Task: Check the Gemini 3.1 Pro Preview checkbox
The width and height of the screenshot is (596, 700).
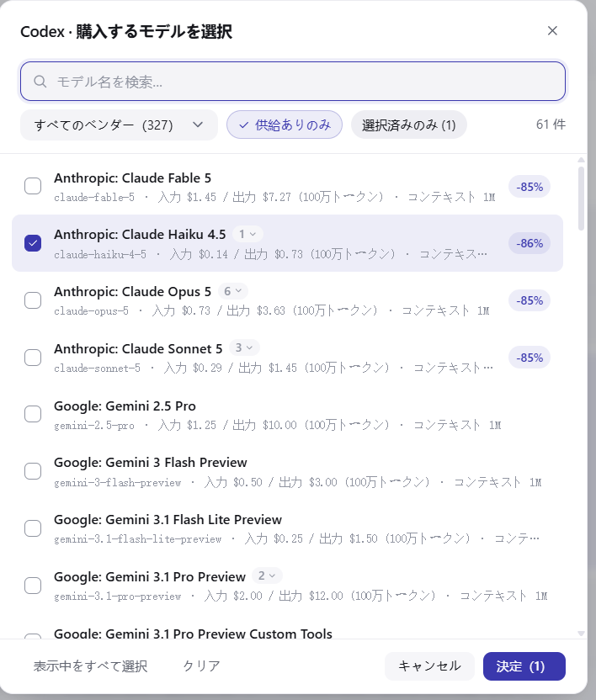Action: pos(33,586)
